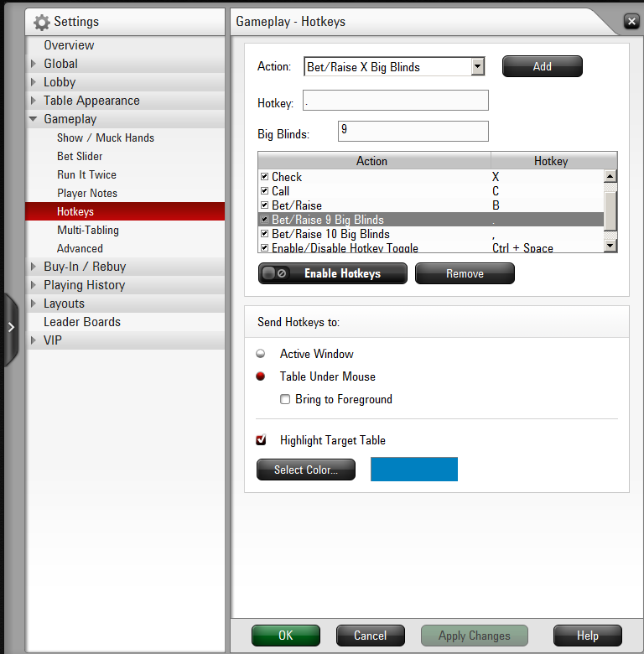Open the Action dropdown list
Image resolution: width=644 pixels, height=654 pixels.
click(478, 67)
